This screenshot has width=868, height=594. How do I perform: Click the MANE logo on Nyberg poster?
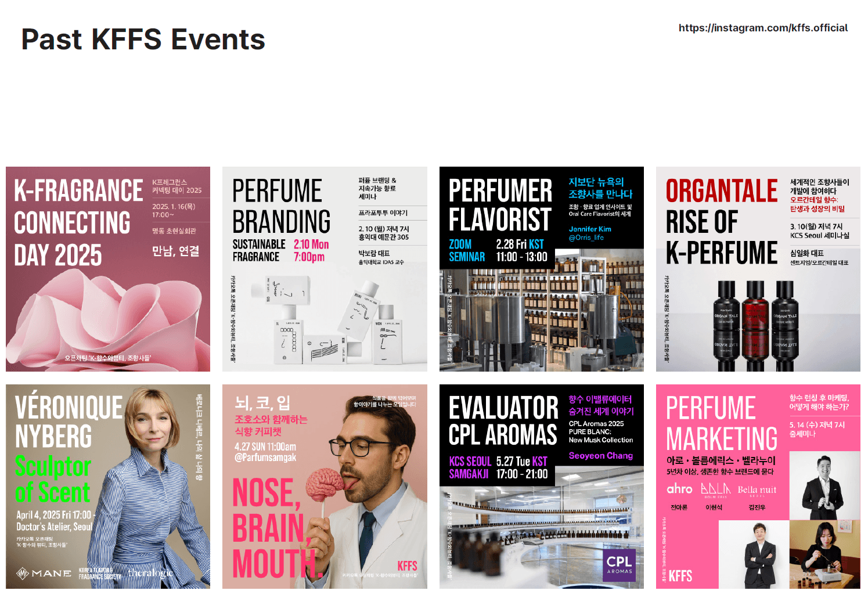pyautogui.click(x=44, y=573)
